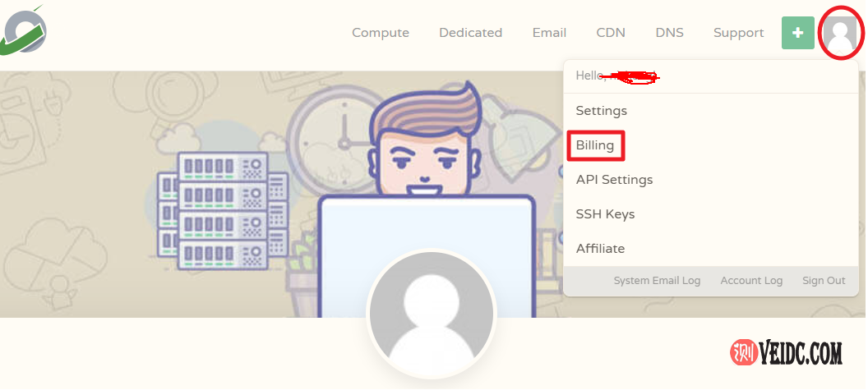The width and height of the screenshot is (868, 390).
Task: Click the System Email Log link
Action: (657, 281)
